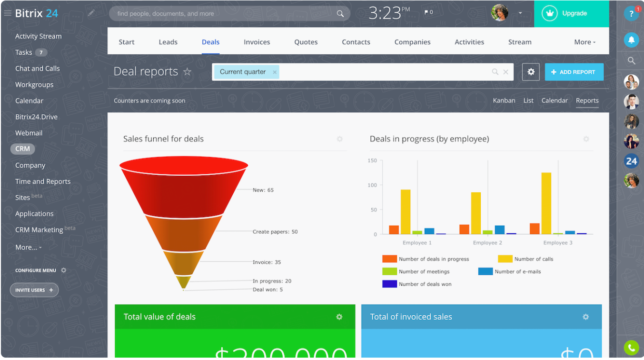Expand the profile menu next to the avatar
Viewport: 644px width, 360px height.
click(520, 13)
